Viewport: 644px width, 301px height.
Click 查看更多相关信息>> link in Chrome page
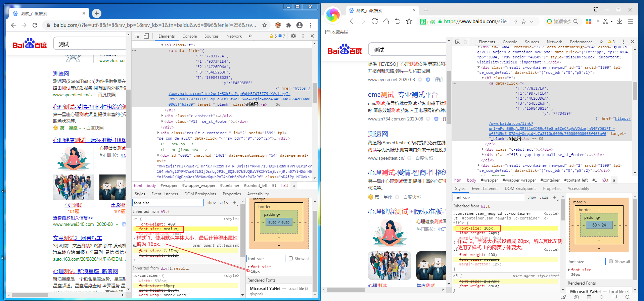(x=73, y=218)
